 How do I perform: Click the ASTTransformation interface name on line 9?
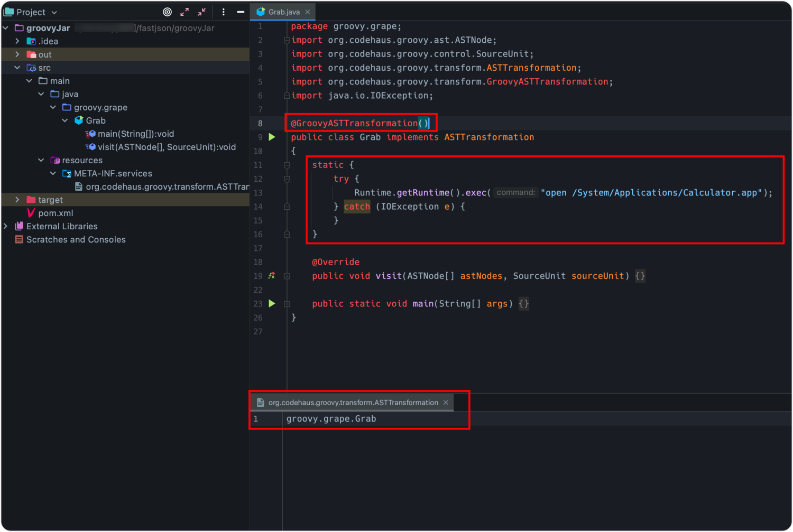click(489, 137)
